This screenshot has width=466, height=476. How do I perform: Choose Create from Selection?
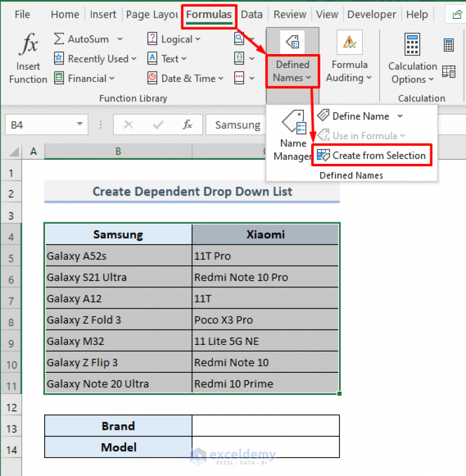372,155
